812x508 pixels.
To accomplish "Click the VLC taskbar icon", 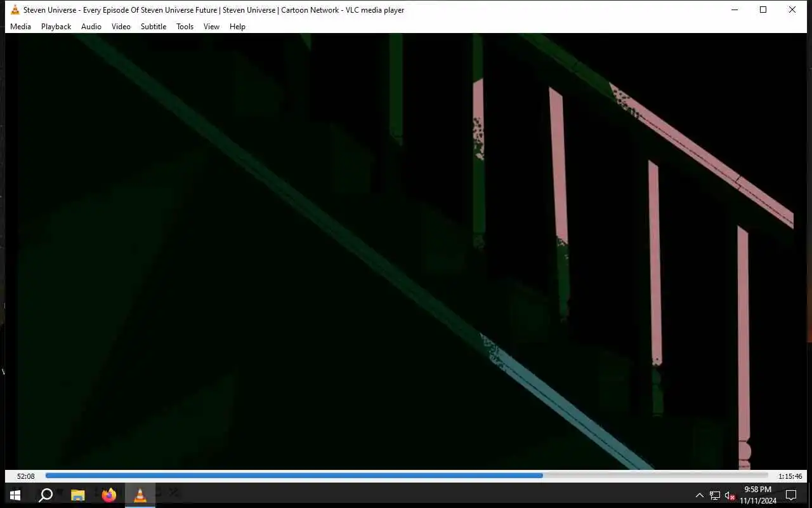I will (140, 495).
